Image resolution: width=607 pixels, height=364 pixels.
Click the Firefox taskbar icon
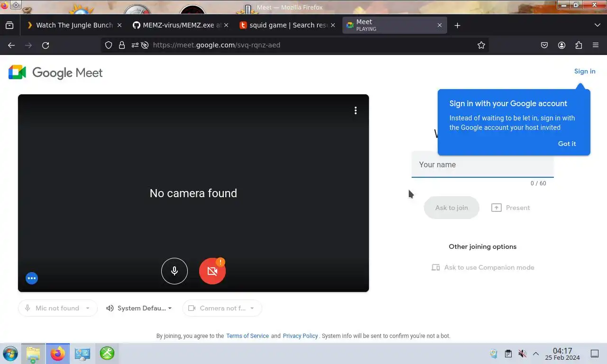[x=57, y=354]
